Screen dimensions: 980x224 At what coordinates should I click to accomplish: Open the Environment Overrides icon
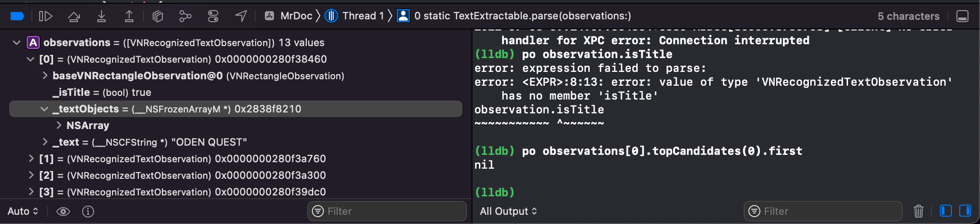point(213,17)
